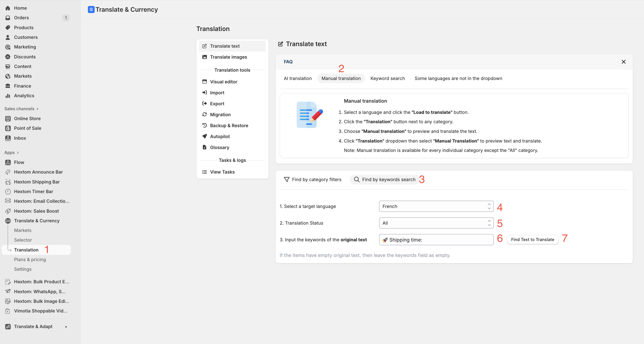The height and width of the screenshot is (344, 644).
Task: Click the View Tasks list icon
Action: click(205, 172)
